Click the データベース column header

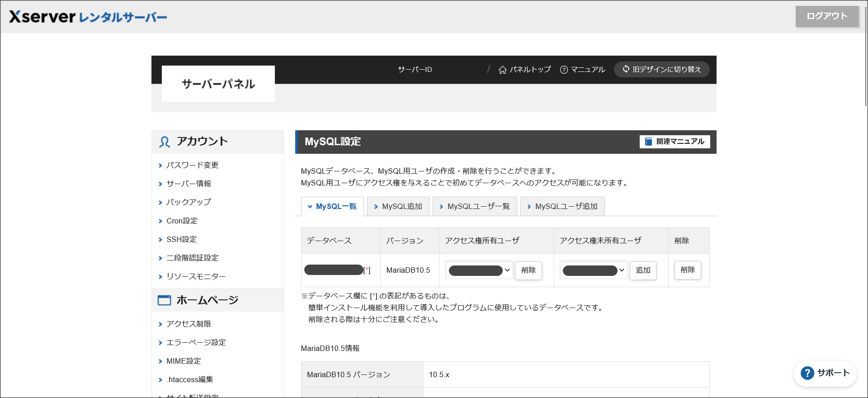coord(341,241)
